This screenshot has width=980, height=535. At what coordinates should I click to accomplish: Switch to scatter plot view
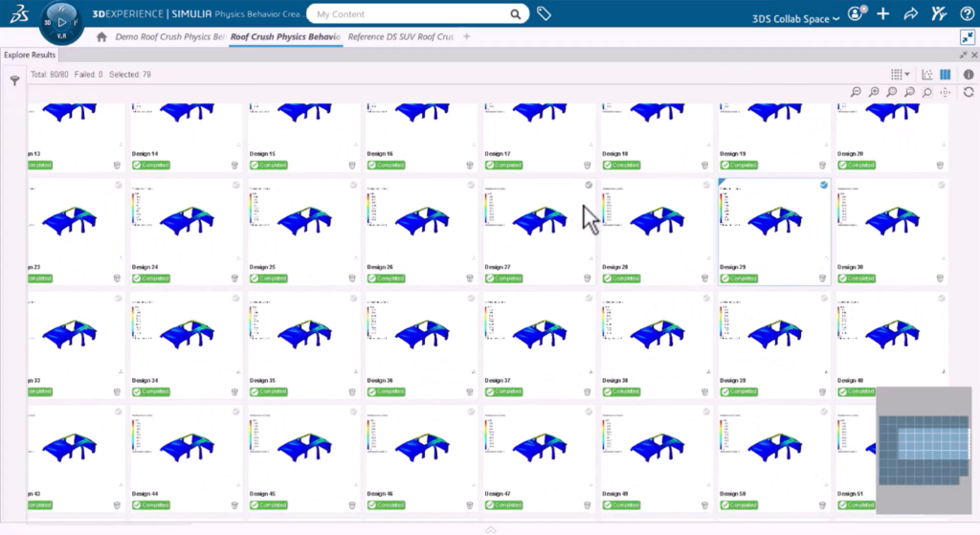pyautogui.click(x=927, y=75)
